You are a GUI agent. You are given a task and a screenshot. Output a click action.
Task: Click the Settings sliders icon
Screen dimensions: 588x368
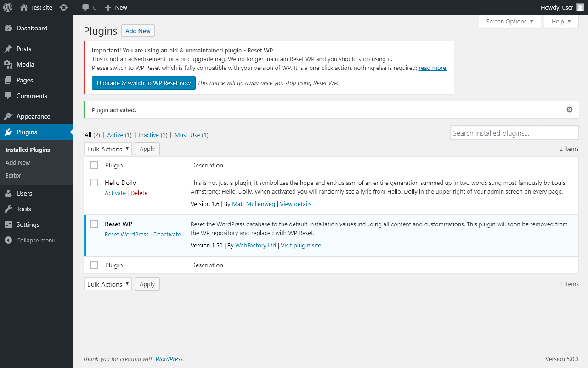(8, 224)
